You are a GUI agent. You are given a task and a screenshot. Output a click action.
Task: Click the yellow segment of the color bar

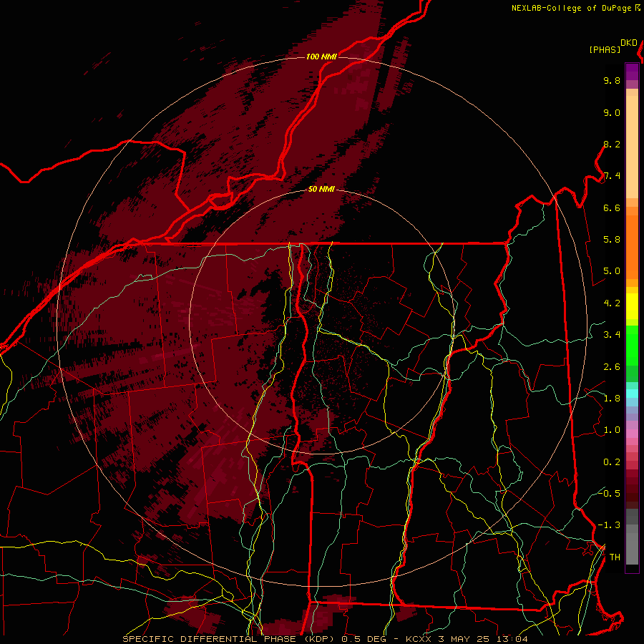click(632, 306)
